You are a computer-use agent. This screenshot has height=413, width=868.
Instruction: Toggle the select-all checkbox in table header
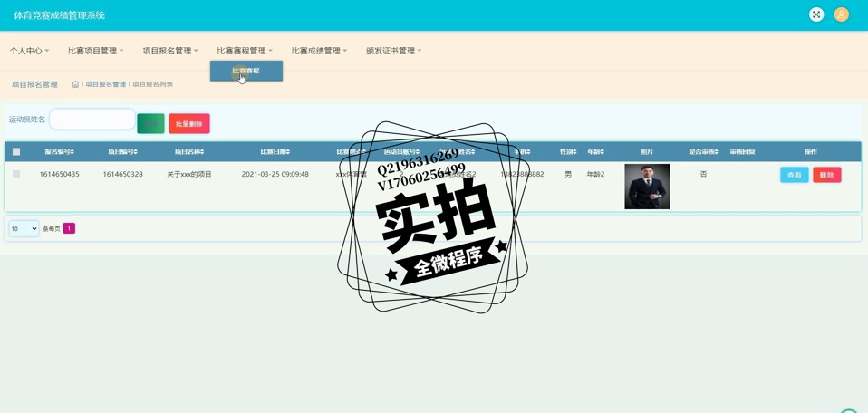(x=16, y=152)
